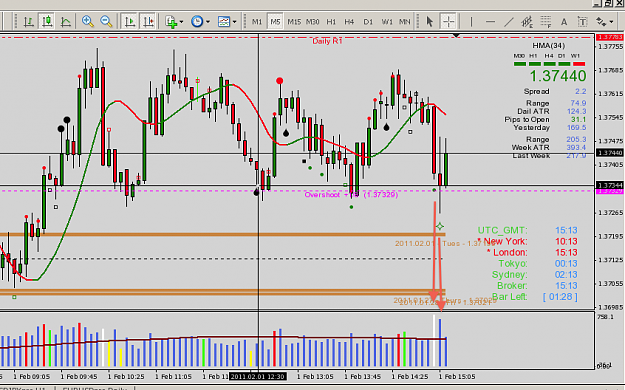
Task: Select the text A tool
Action: point(564,22)
